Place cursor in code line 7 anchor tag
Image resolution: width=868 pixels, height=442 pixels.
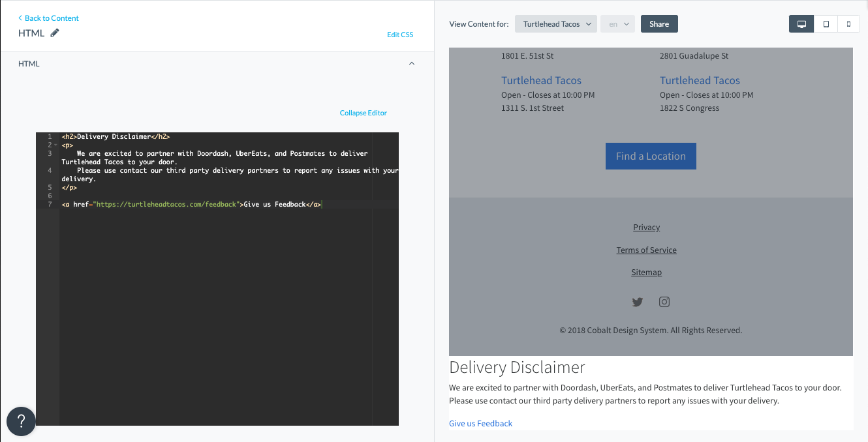pyautogui.click(x=191, y=205)
